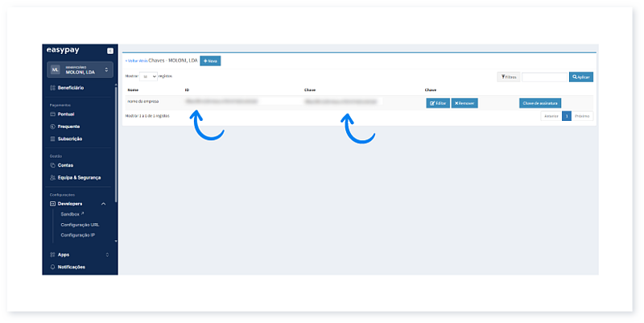Open Notificações from the sidebar
Image resolution: width=644 pixels, height=323 pixels.
71,267
